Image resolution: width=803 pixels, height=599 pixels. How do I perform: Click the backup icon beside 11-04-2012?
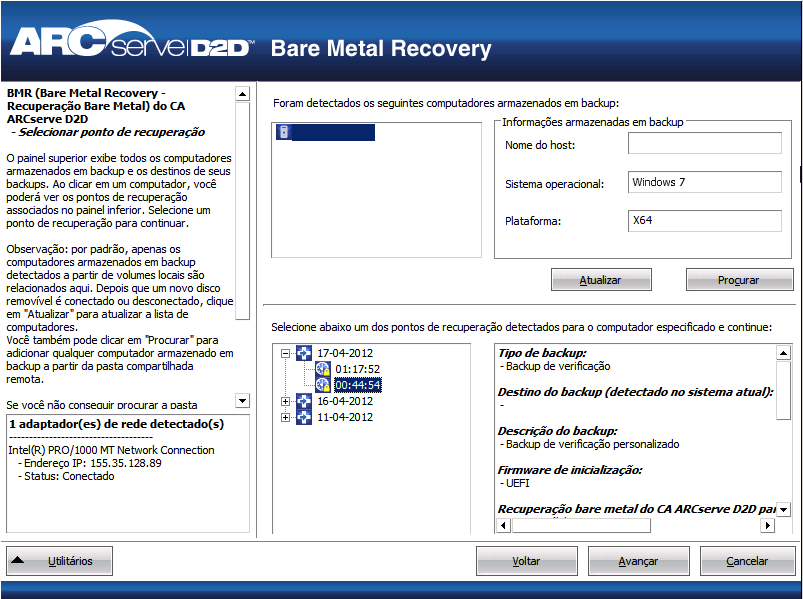(304, 417)
